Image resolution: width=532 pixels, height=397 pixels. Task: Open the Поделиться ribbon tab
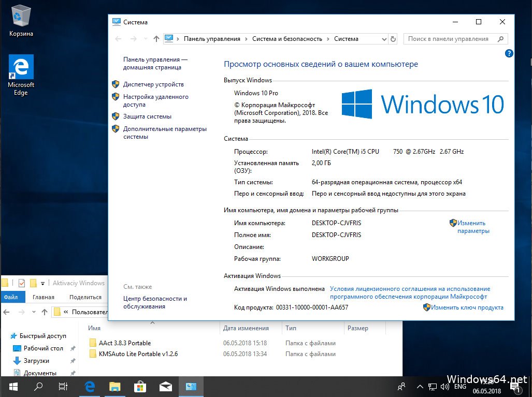tap(85, 297)
